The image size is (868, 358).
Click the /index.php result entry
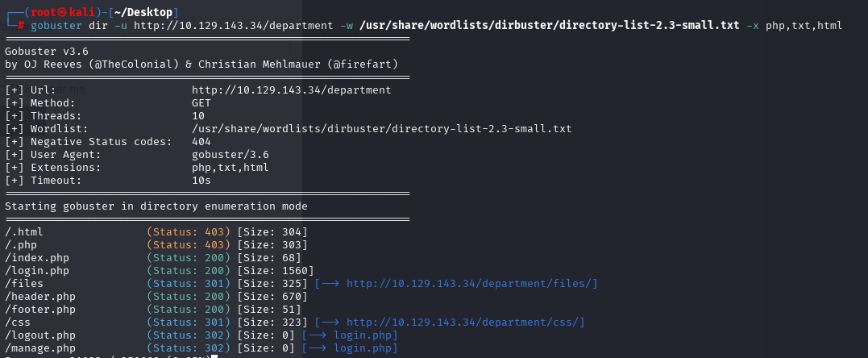coord(37,258)
